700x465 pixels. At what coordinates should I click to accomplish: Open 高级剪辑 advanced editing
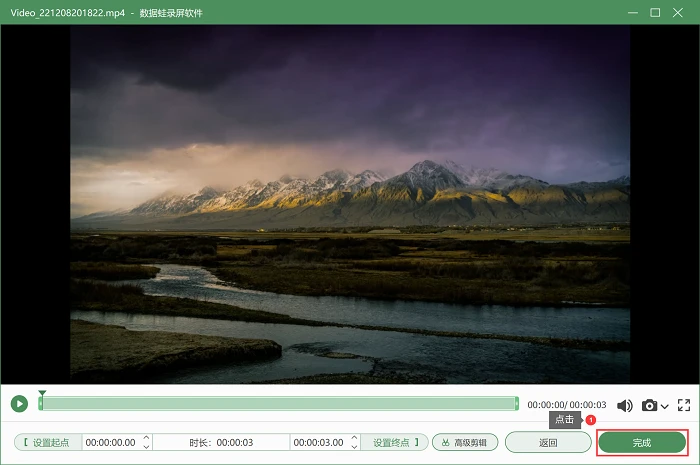(x=465, y=442)
